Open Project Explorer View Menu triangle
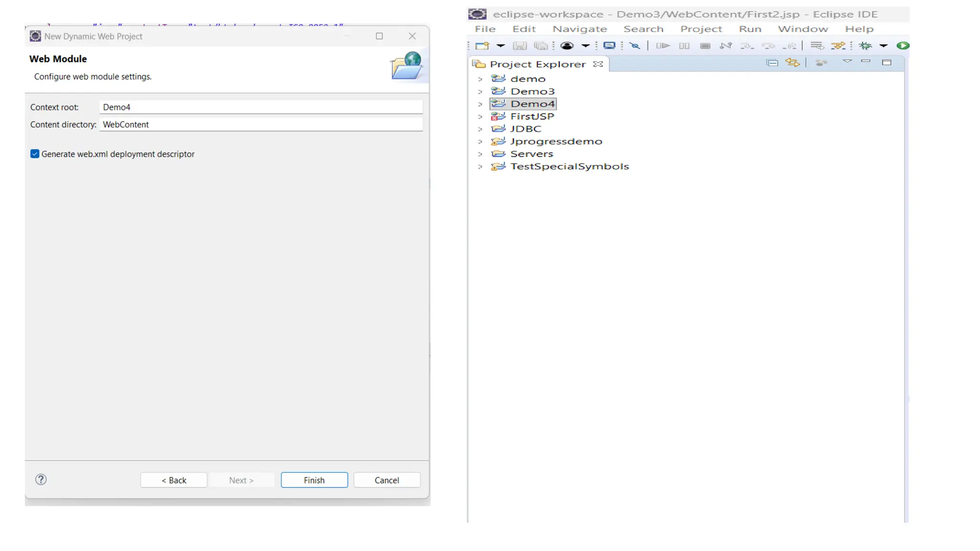The height and width of the screenshot is (551, 980). pyautogui.click(x=847, y=62)
